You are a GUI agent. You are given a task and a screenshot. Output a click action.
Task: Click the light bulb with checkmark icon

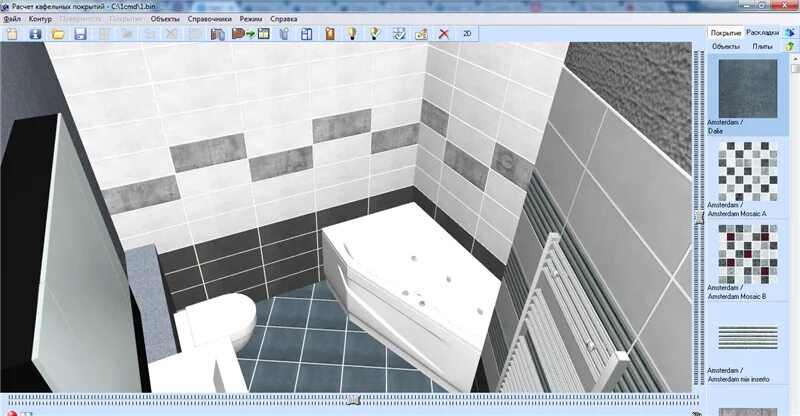(375, 33)
